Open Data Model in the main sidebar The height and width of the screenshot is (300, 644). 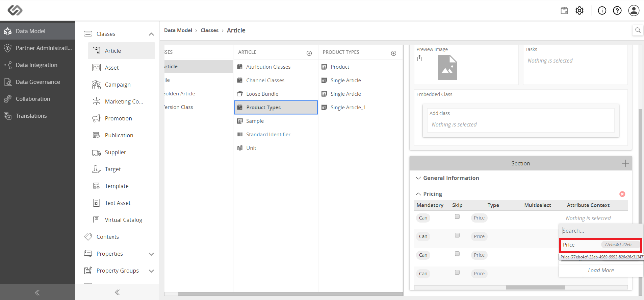coord(37,31)
